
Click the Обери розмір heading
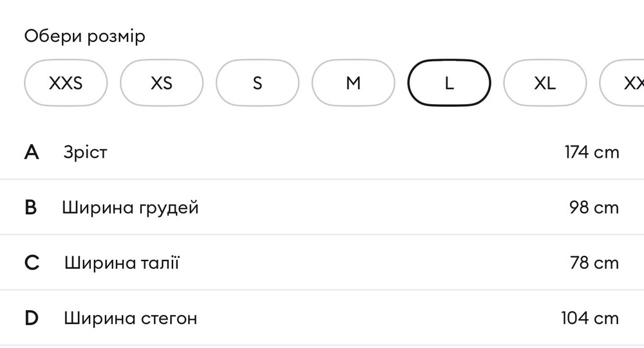(84, 36)
